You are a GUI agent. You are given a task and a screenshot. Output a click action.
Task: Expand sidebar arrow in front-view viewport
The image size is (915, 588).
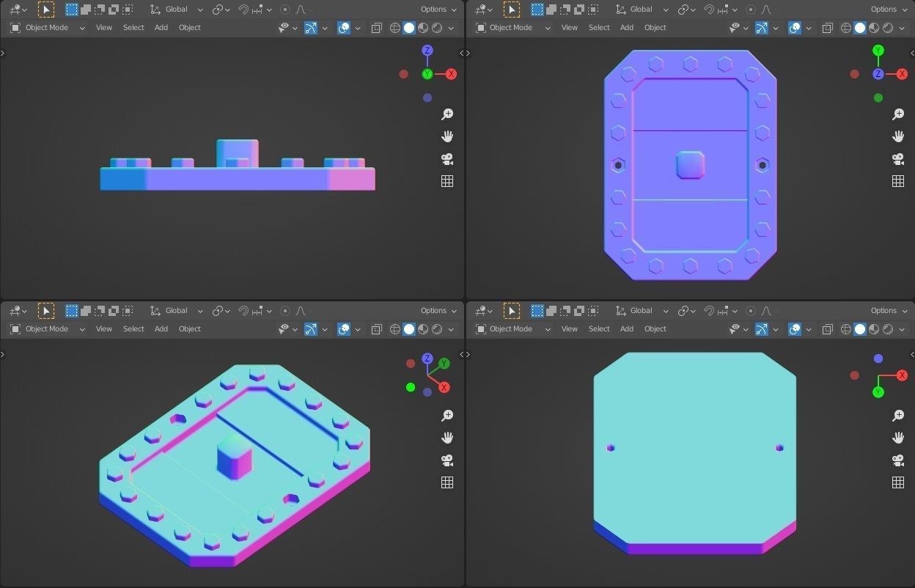click(x=461, y=53)
